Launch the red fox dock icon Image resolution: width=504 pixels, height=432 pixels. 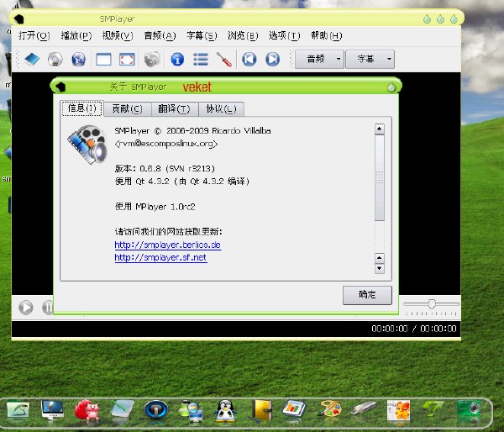(87, 410)
